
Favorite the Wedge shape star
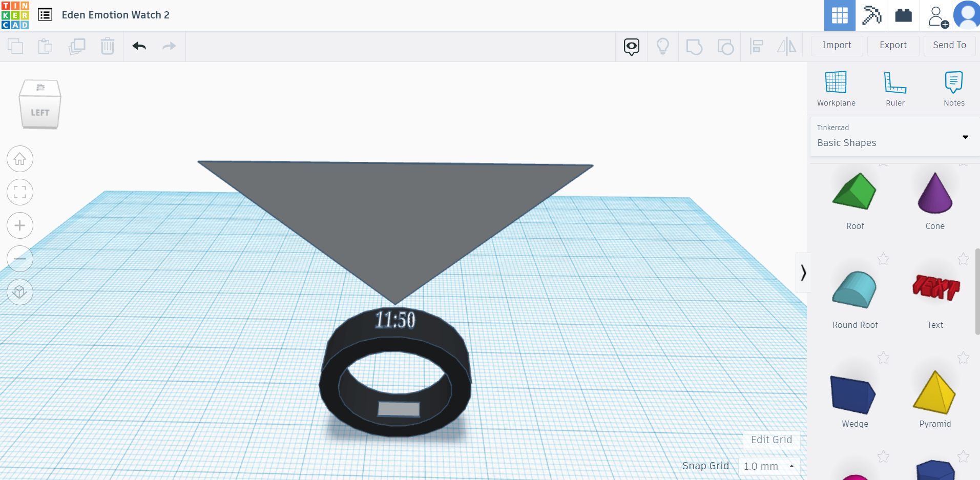(x=883, y=358)
